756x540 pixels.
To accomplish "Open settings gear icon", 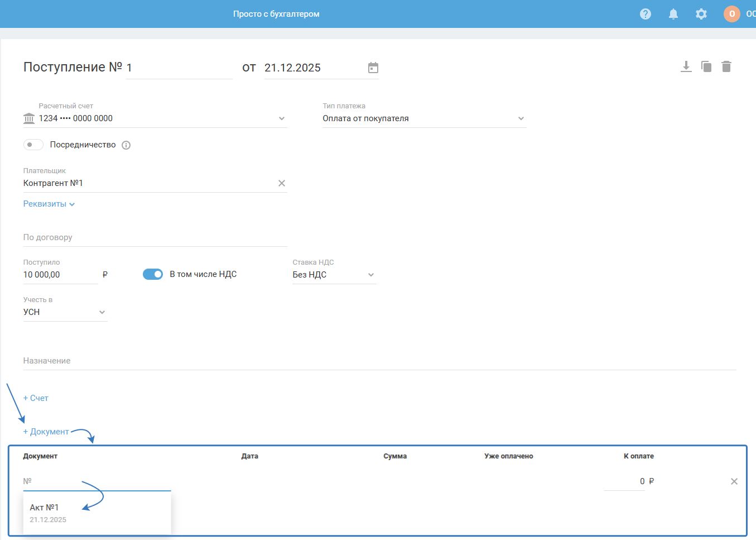I will (x=701, y=14).
